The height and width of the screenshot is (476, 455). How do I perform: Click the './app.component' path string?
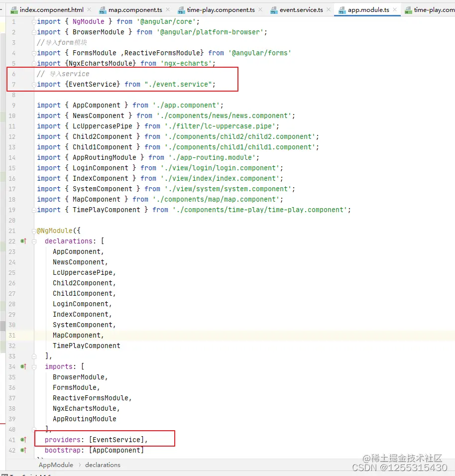click(186, 106)
